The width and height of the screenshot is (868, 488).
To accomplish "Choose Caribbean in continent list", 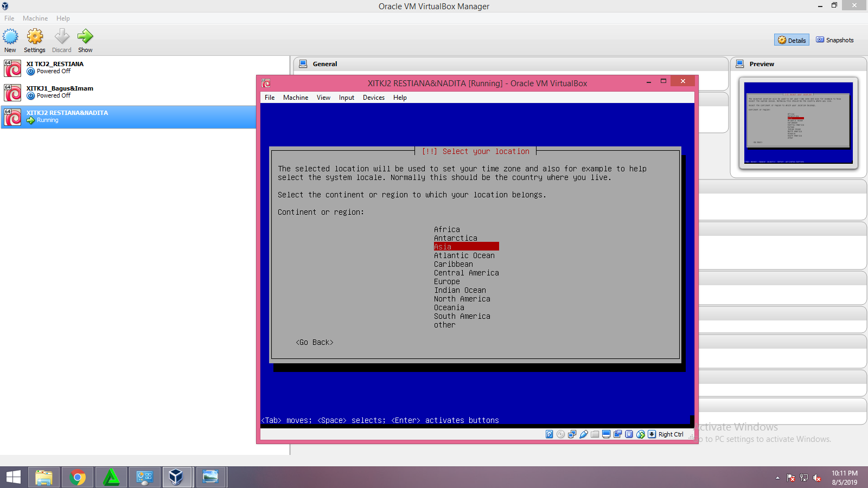I will [454, 264].
